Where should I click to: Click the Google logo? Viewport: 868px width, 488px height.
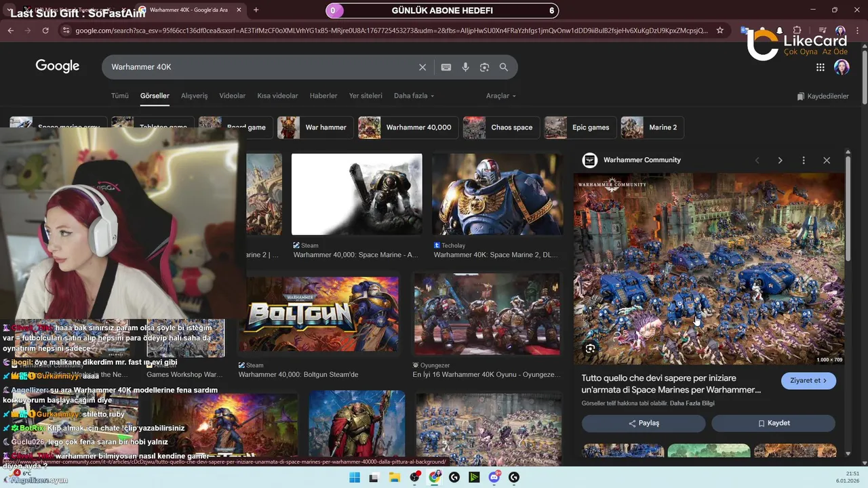[58, 66]
